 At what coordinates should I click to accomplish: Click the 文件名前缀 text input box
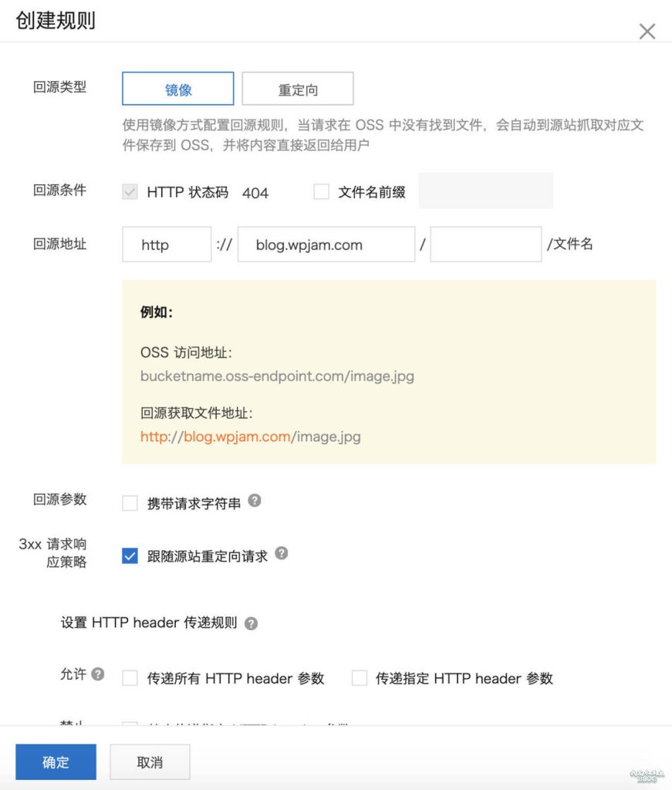[485, 191]
